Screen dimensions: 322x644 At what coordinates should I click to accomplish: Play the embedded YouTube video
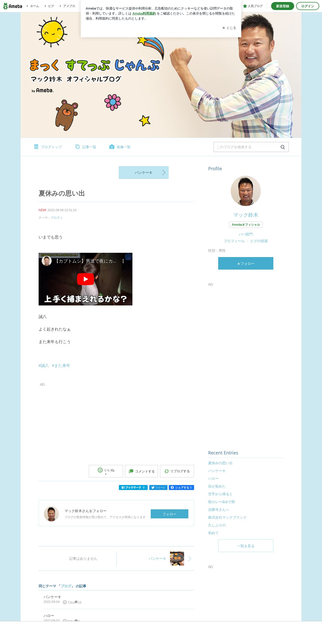click(86, 279)
